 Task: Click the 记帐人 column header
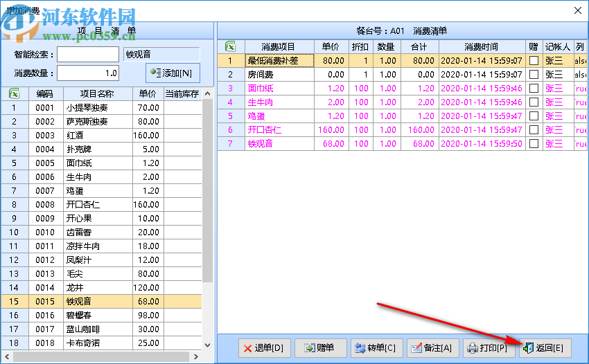(559, 47)
